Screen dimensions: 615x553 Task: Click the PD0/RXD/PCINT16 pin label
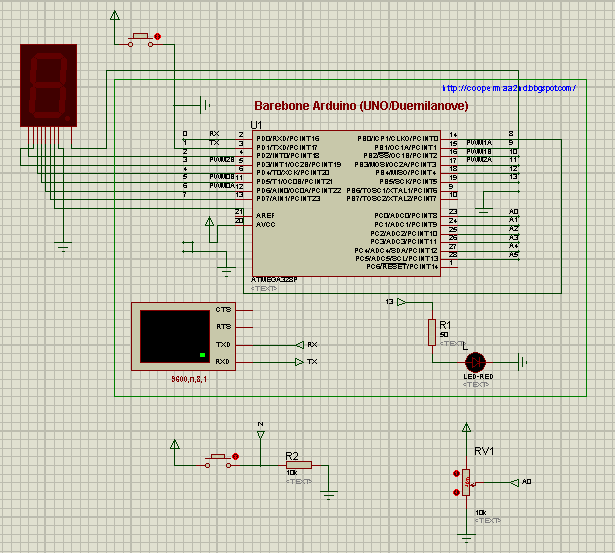288,139
